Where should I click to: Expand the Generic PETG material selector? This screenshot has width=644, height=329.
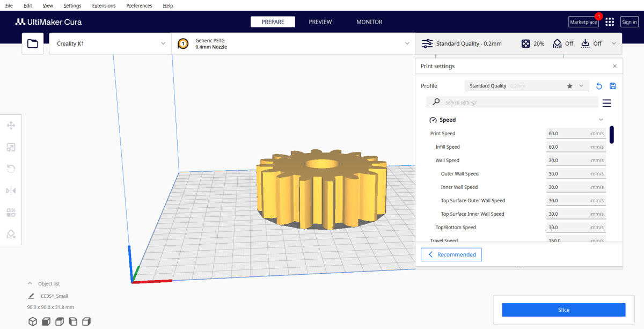(x=293, y=43)
